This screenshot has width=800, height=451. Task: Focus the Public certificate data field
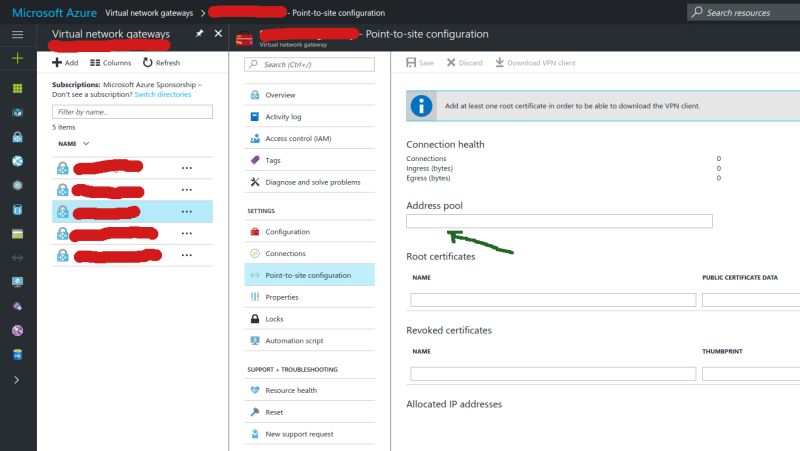click(751, 300)
